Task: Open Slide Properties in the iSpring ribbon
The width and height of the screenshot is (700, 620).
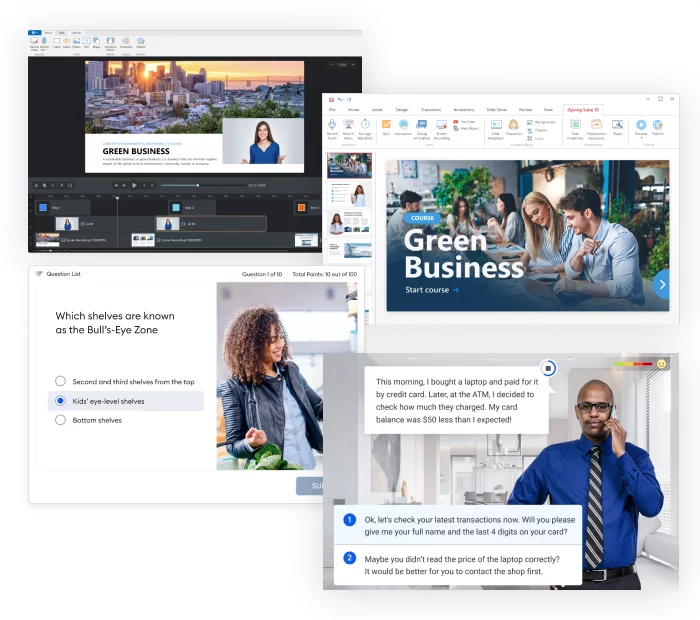Action: (575, 129)
